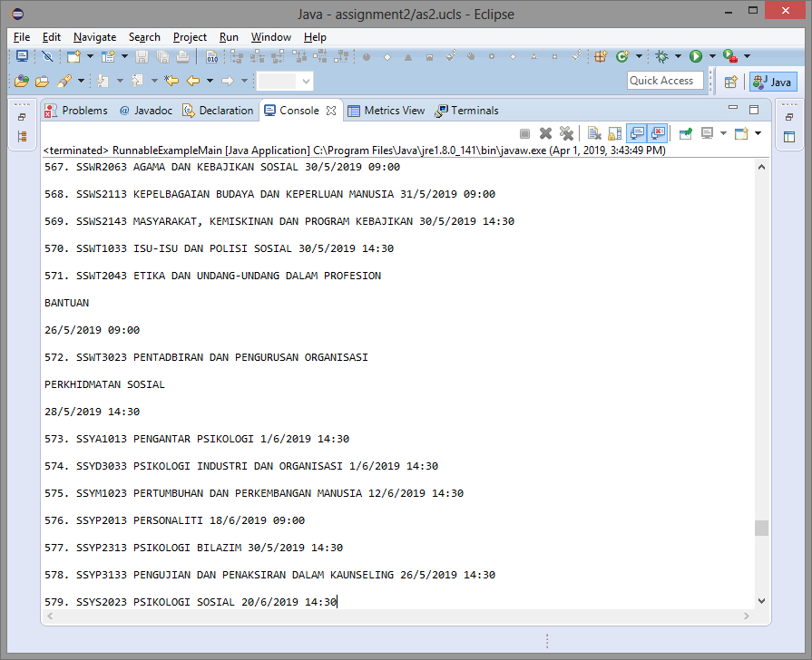This screenshot has height=660, width=812.
Task: Switch to the Declaration tab
Action: (x=218, y=111)
